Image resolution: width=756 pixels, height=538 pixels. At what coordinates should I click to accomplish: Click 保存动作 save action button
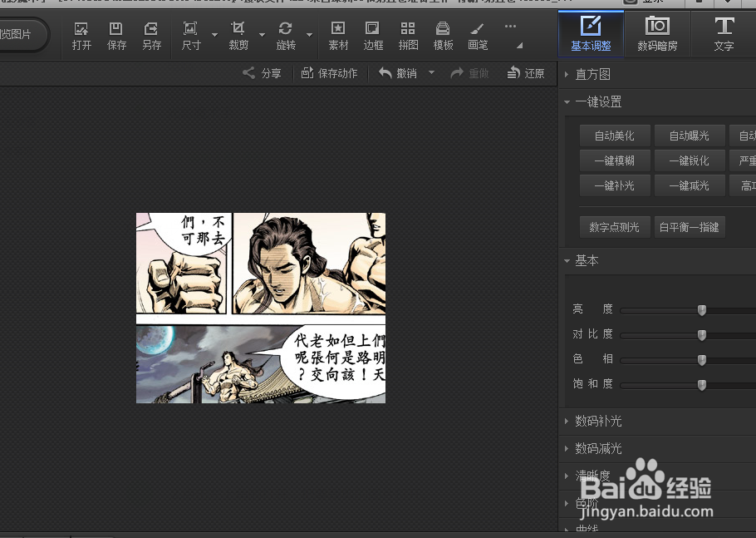(x=329, y=73)
